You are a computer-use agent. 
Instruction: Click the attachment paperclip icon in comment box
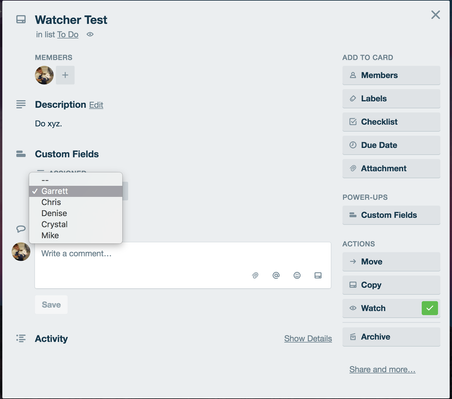(x=255, y=275)
